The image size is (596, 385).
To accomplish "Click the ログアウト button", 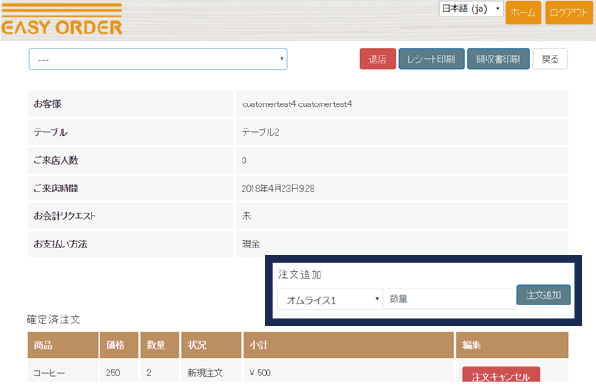I will point(569,13).
